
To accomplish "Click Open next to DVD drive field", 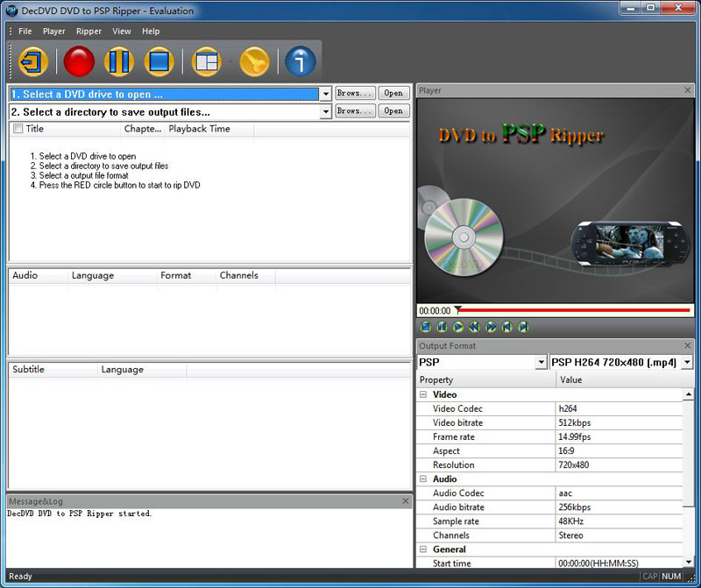I will click(393, 93).
